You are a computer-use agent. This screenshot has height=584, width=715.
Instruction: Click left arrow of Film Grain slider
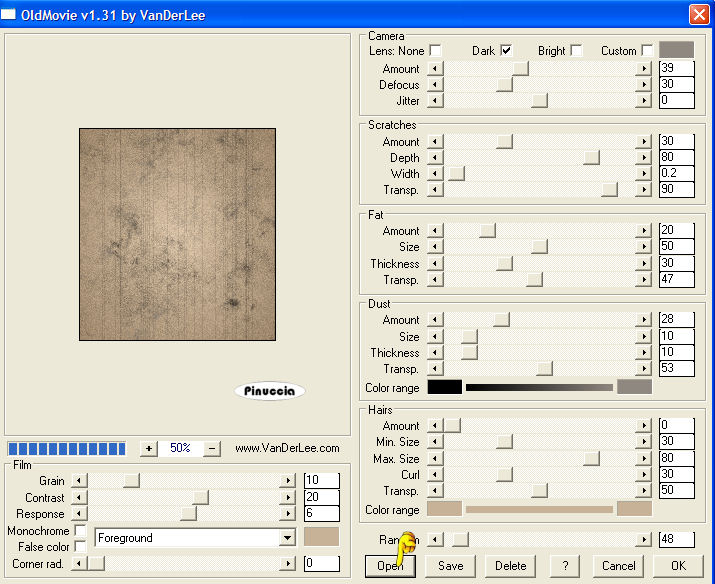[81, 481]
